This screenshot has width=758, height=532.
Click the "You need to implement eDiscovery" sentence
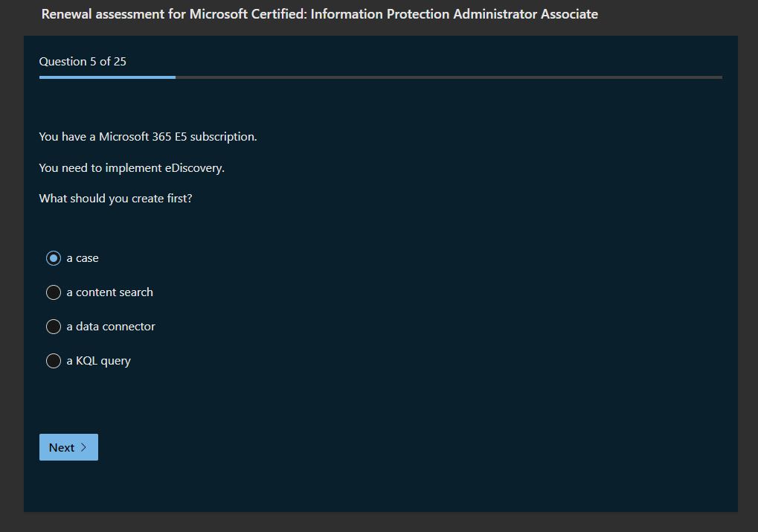132,168
